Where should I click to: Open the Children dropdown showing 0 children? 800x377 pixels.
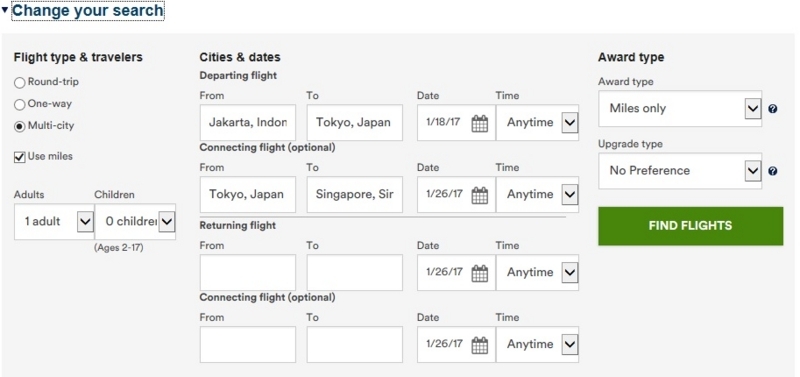(x=135, y=221)
